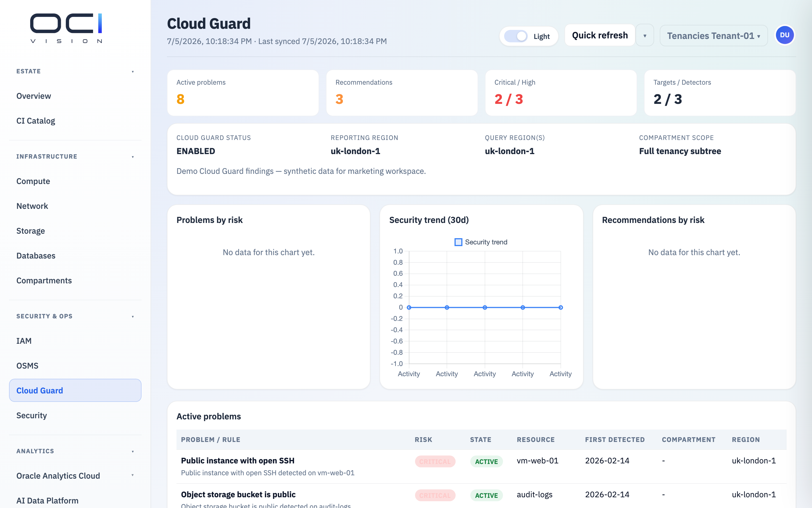
Task: Open the CI Catalog page
Action: pos(75,121)
